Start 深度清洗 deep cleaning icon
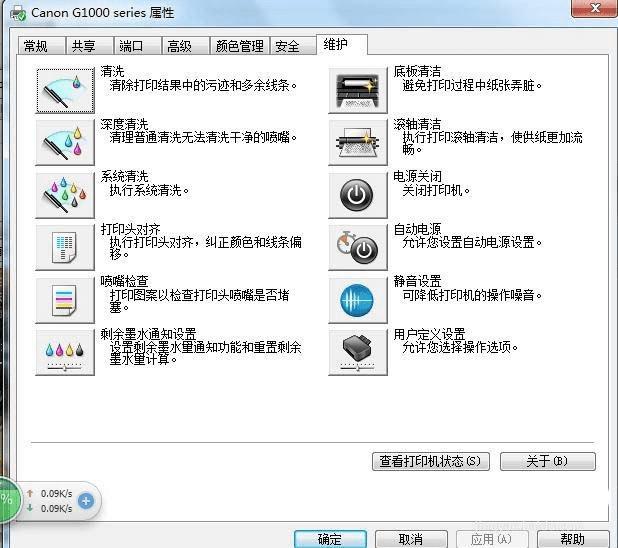 (x=65, y=142)
